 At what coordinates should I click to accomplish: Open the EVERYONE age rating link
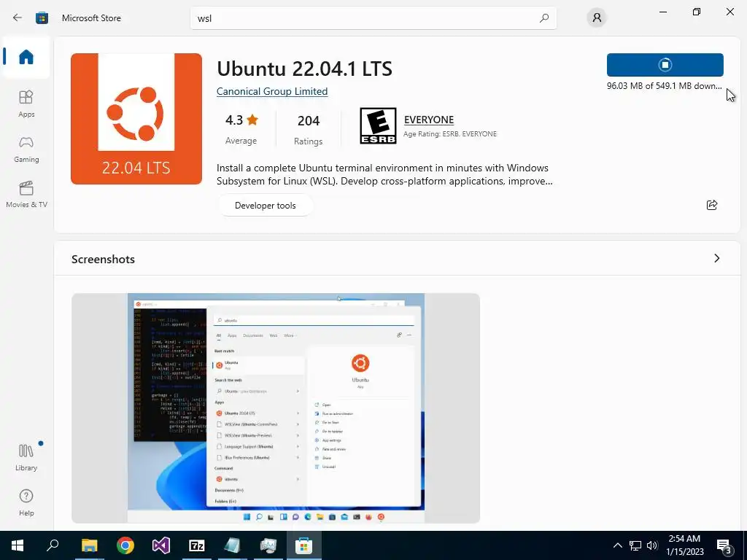pyautogui.click(x=429, y=120)
